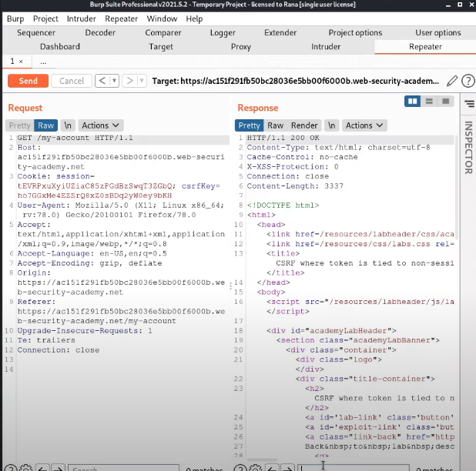Select the Repeater tool tab
The height and width of the screenshot is (471, 476).
click(x=425, y=47)
